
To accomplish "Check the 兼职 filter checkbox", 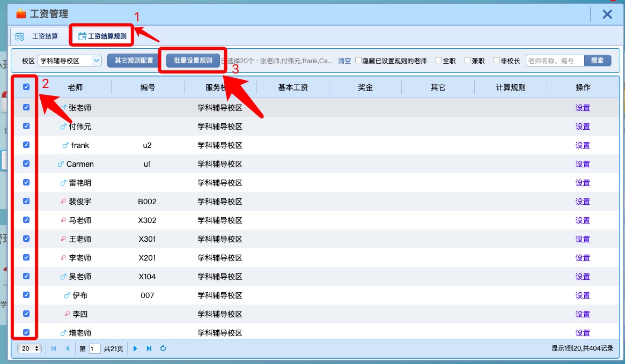I will click(x=468, y=60).
